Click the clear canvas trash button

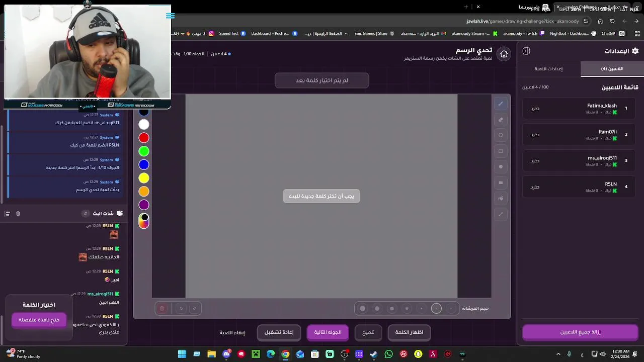tap(162, 308)
